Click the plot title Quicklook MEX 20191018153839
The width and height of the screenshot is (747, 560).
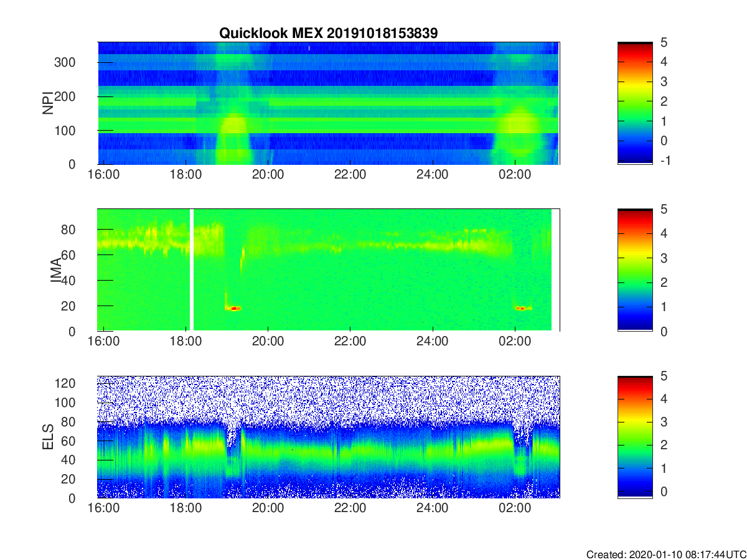(328, 34)
